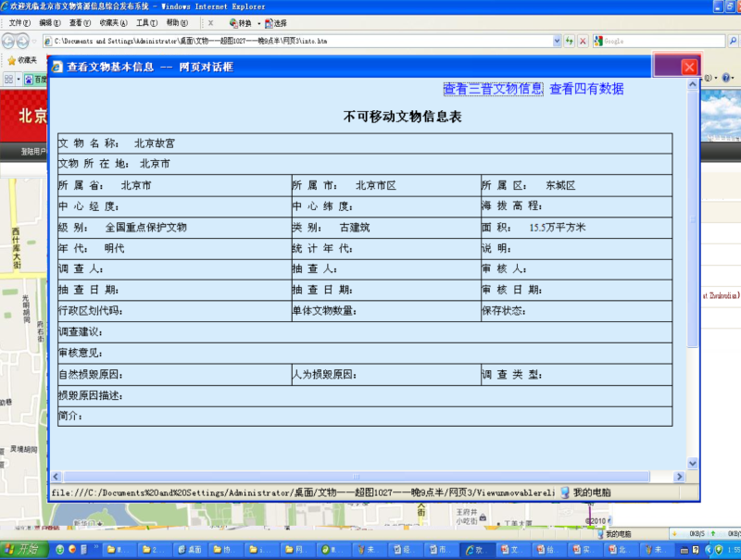Click the heading 不可移动文物信息表
This screenshot has width=741, height=560.
[402, 117]
